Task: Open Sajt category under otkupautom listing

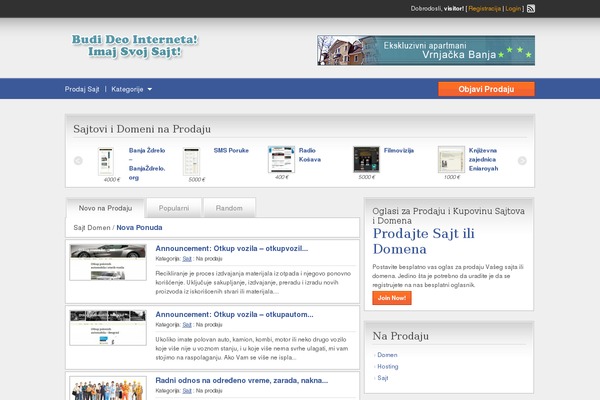Action: [187, 325]
